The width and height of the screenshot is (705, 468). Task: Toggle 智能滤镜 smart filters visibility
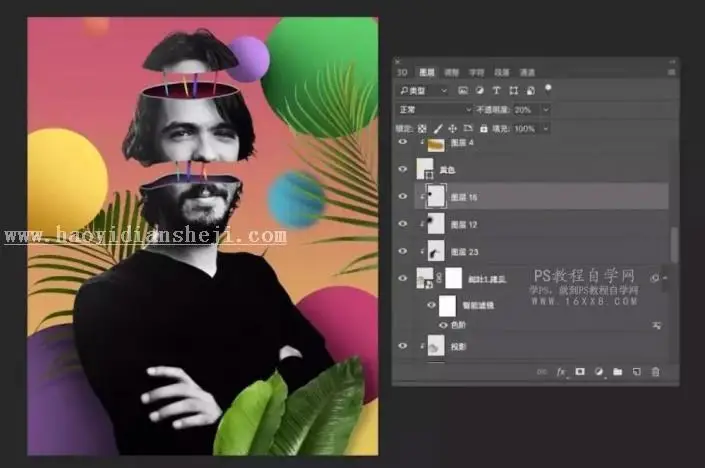point(431,305)
